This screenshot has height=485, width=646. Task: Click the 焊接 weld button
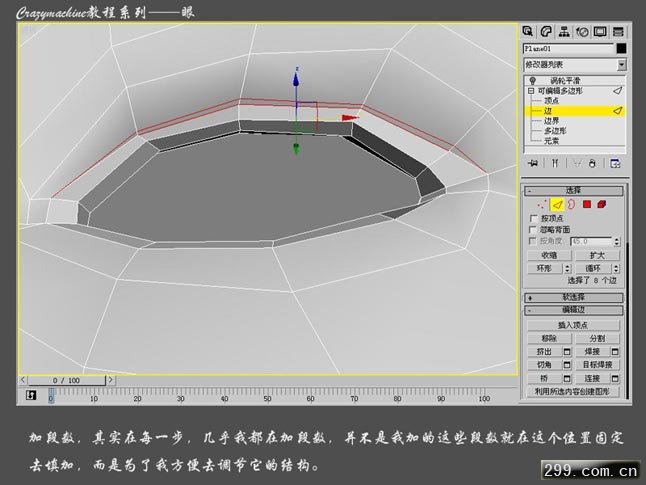592,351
